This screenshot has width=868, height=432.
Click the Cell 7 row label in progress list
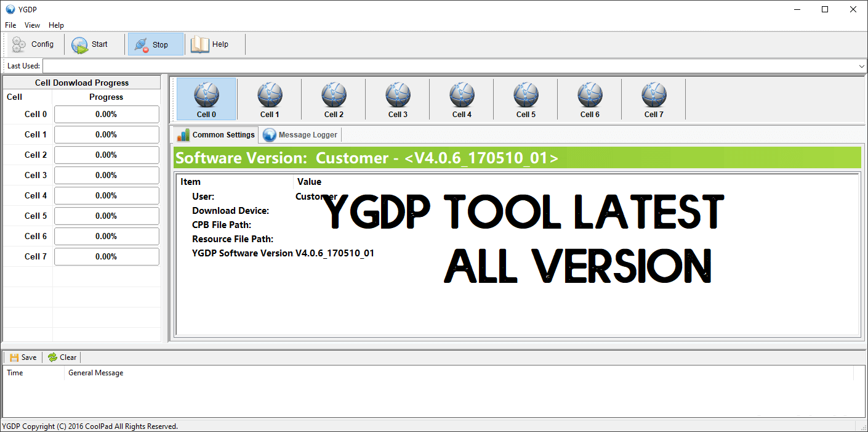(36, 256)
